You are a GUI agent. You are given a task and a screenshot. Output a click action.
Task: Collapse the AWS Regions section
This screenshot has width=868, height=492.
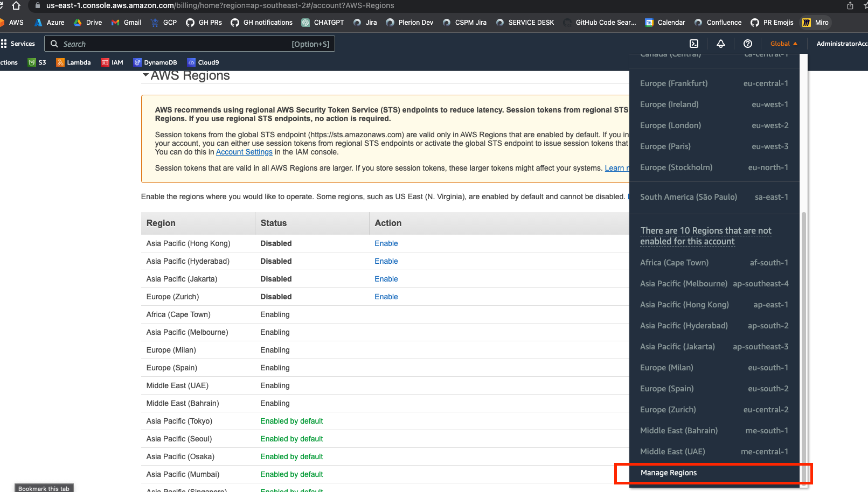[145, 75]
